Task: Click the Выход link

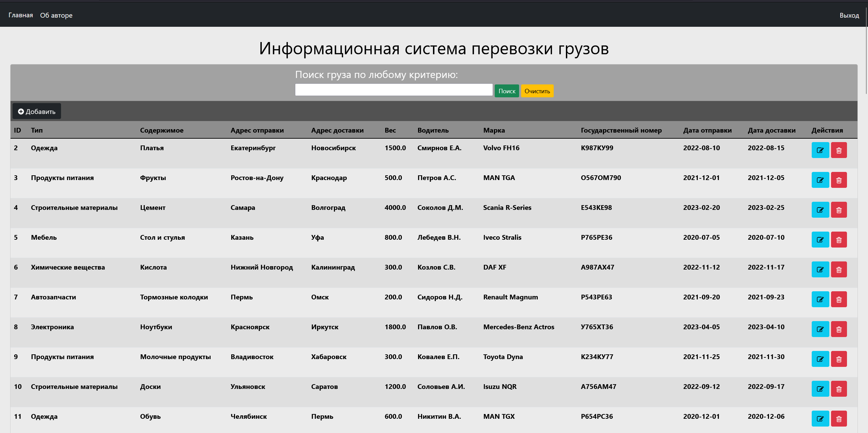Action: 849,15
